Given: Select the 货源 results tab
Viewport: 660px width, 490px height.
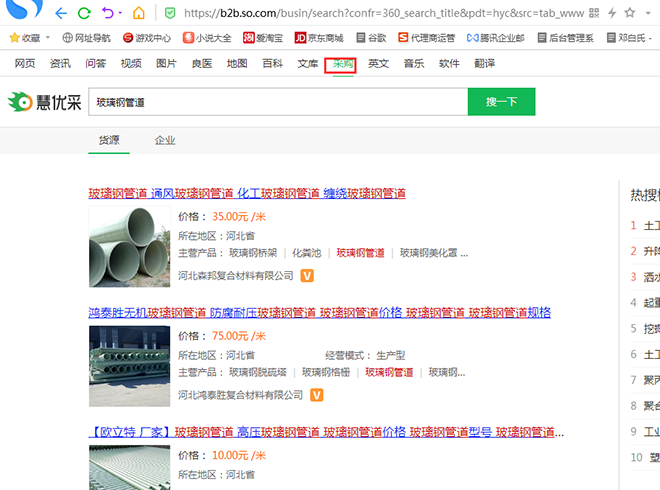Looking at the screenshot, I should (x=109, y=140).
